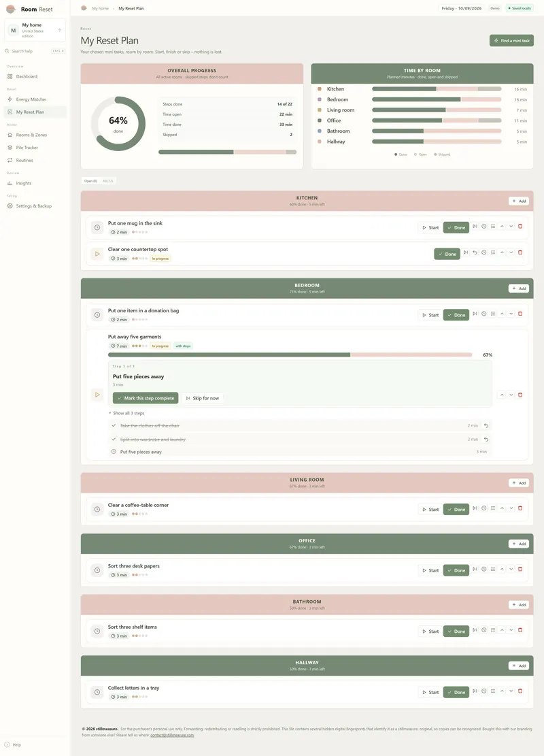Delete 'Put away five garments' task

pyautogui.click(x=520, y=395)
